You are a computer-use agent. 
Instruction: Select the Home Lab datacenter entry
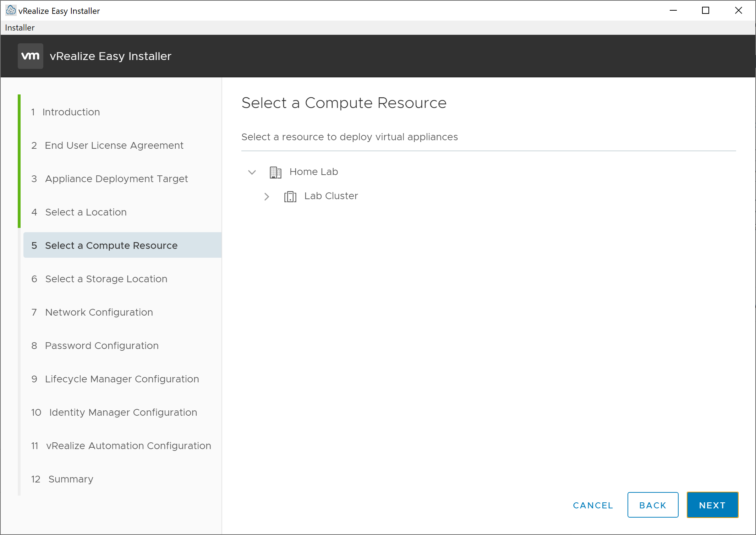313,172
